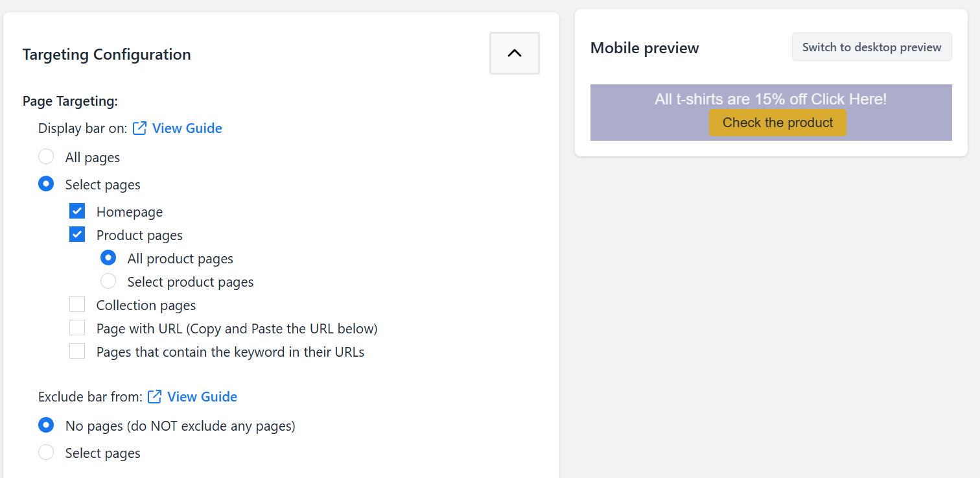980x478 pixels.
Task: Collapse the Targeting Configuration section
Action: point(515,53)
